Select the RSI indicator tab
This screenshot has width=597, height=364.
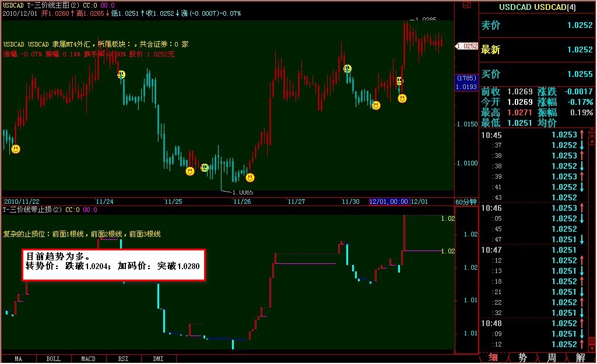point(124,359)
